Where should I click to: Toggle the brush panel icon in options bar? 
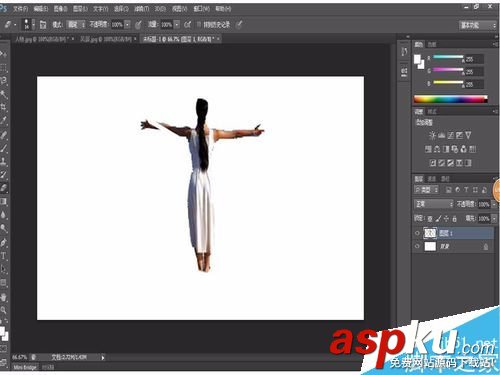(43, 24)
